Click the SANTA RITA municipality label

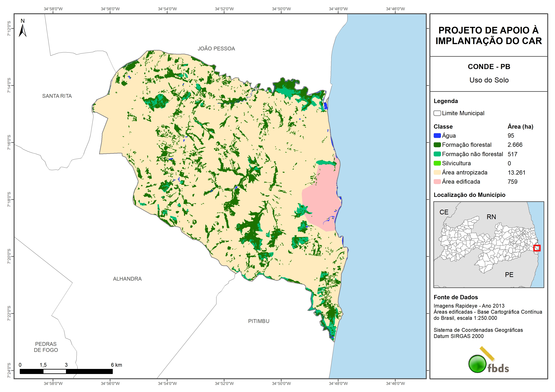(x=57, y=96)
